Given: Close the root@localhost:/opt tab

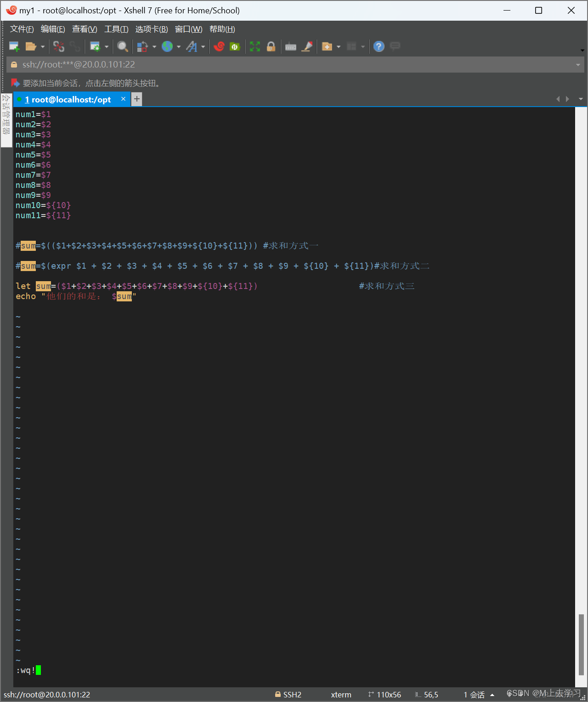Looking at the screenshot, I should [x=123, y=99].
